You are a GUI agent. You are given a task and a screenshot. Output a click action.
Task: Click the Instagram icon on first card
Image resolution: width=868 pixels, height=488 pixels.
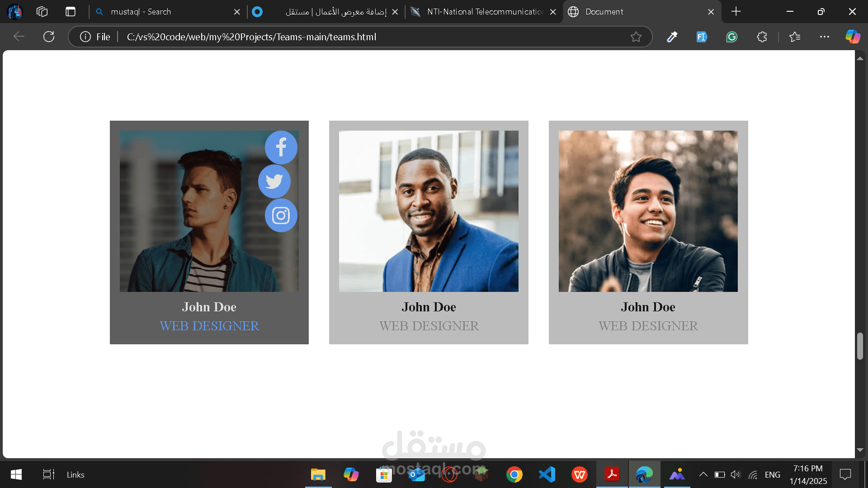tap(281, 215)
